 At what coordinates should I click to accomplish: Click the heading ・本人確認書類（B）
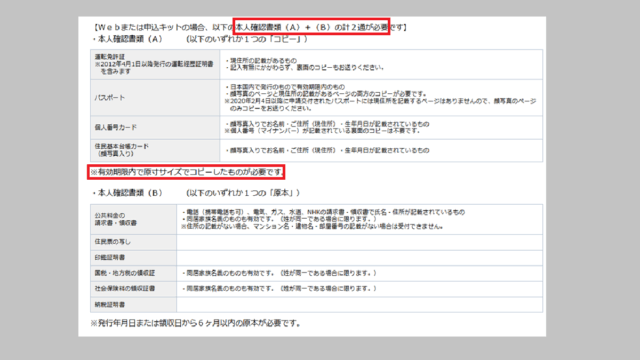coord(127,193)
